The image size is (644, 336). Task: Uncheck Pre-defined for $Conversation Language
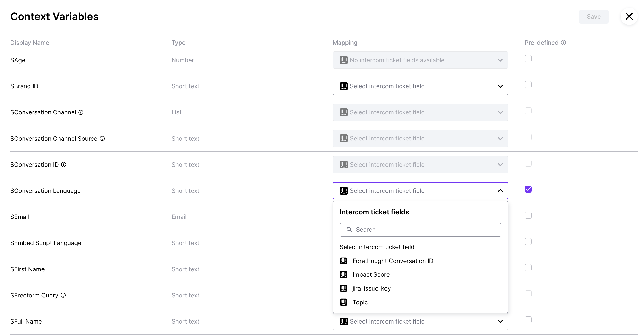[x=528, y=189]
